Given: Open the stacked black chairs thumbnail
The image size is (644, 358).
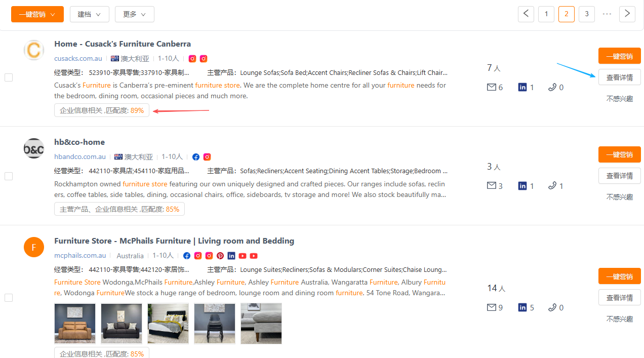Looking at the screenshot, I should point(215,324).
